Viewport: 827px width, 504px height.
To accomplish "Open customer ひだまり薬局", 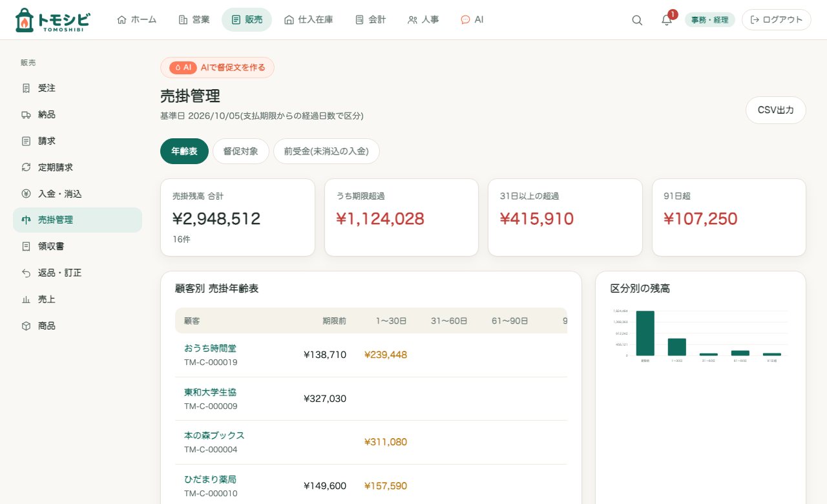I will (210, 479).
